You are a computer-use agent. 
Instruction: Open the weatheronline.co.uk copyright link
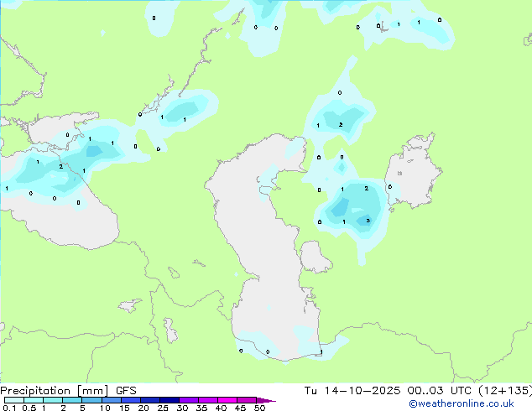click(x=462, y=403)
